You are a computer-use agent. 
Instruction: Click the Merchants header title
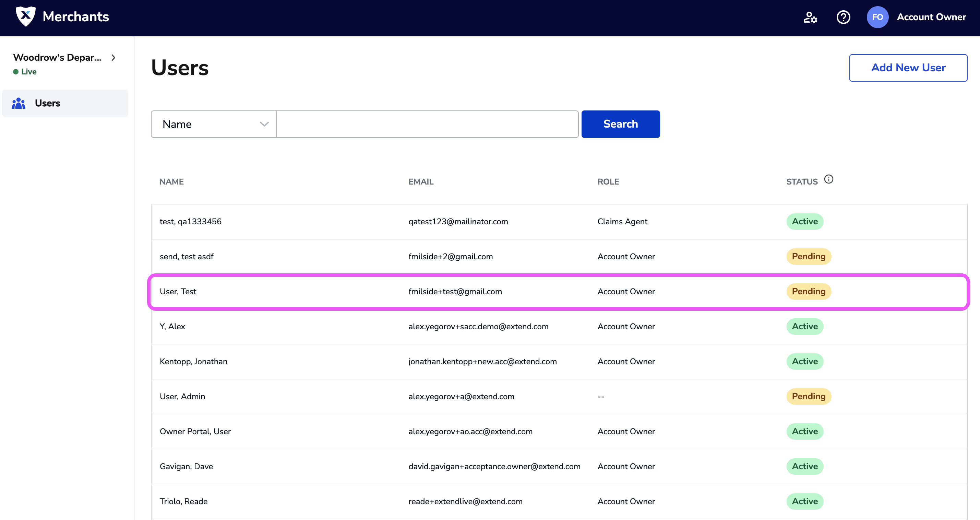tap(76, 17)
